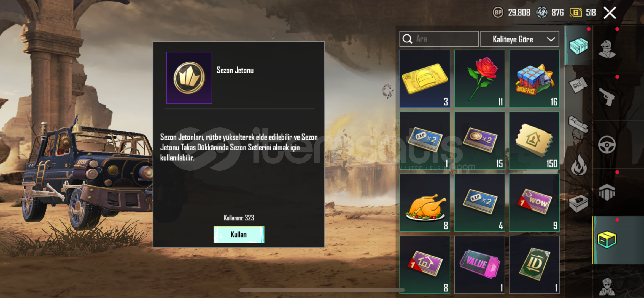Close the inventory with the X button

[610, 13]
